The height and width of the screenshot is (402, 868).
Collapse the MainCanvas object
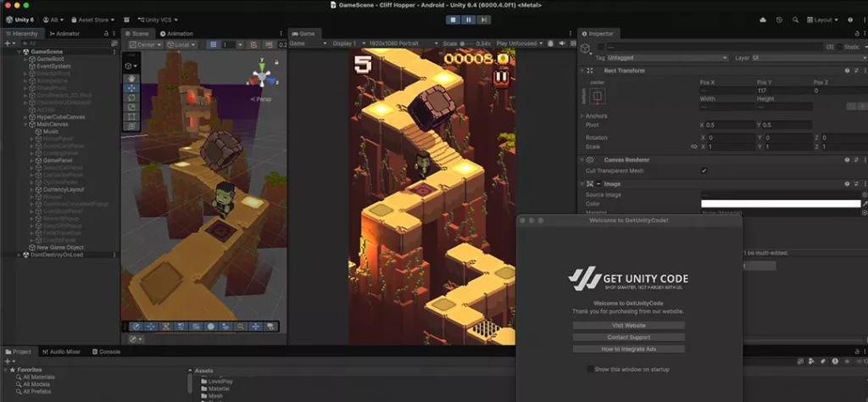pos(25,124)
